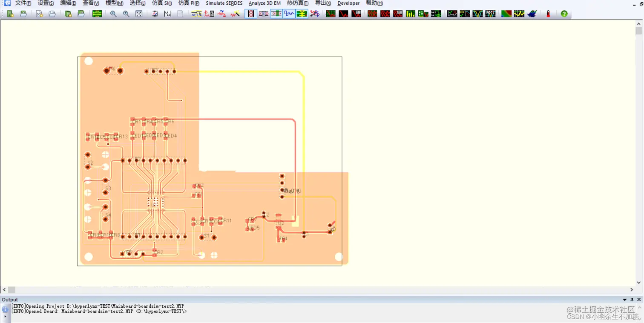Click the 3D blue surface plot icon

click(x=532, y=14)
